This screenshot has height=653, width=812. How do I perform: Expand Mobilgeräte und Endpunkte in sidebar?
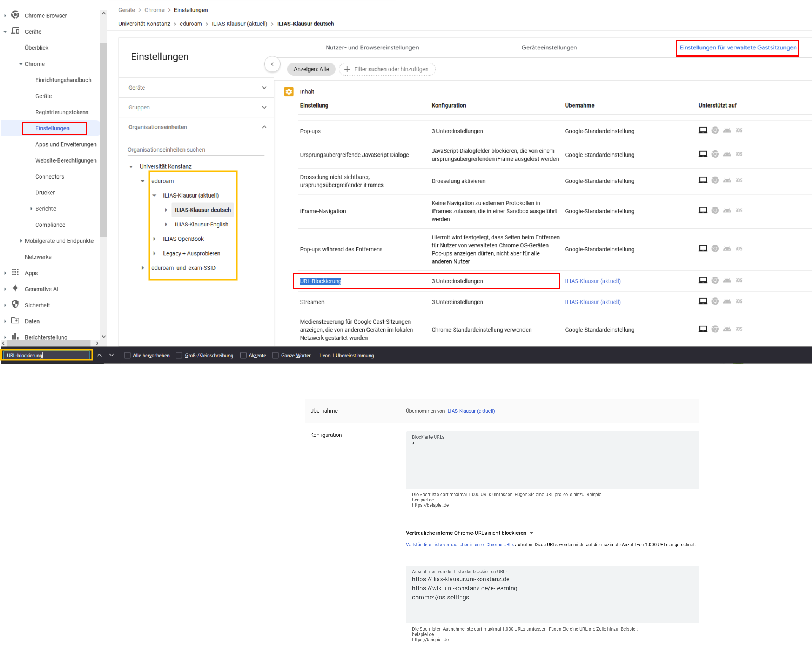(21, 241)
